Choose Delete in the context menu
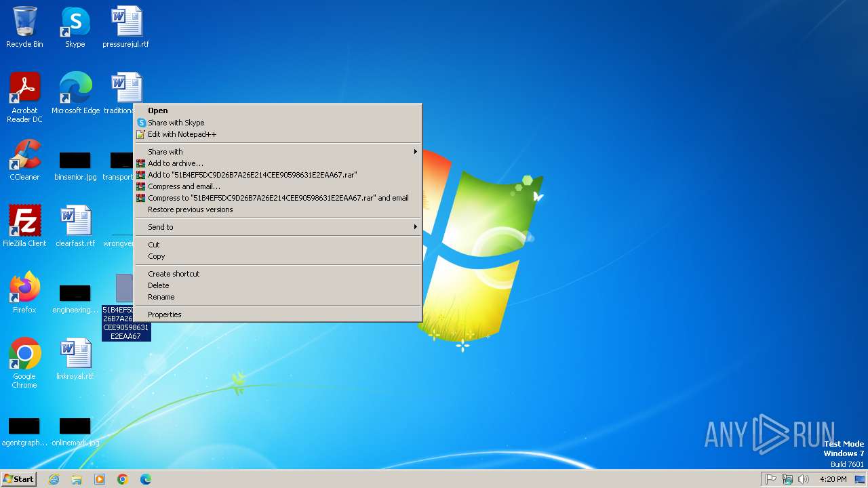 pos(278,285)
